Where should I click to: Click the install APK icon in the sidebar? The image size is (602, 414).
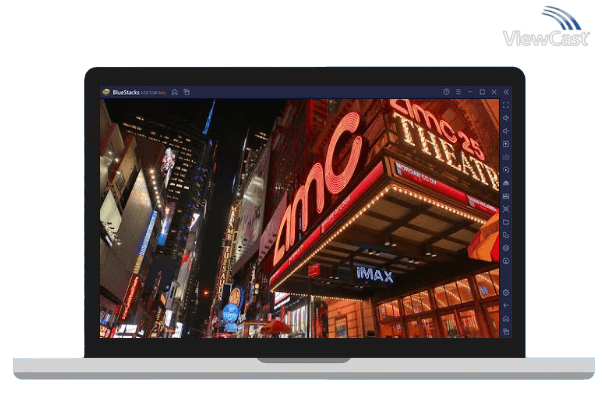coord(506,183)
